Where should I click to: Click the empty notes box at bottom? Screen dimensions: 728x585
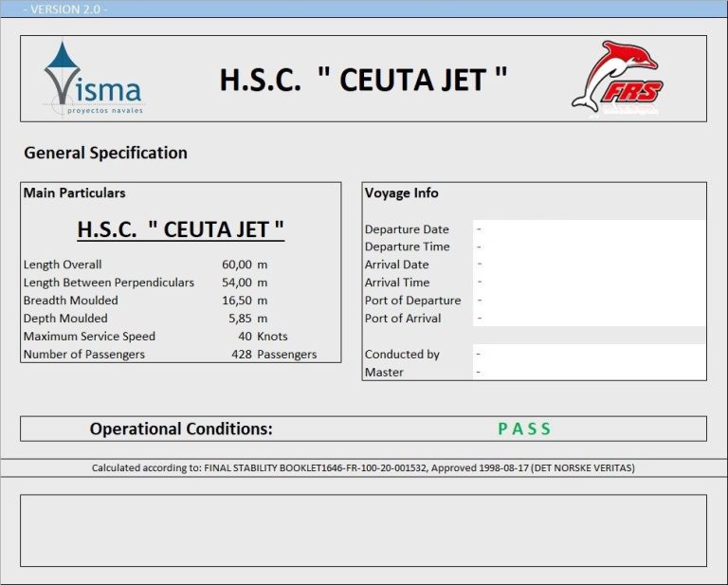click(363, 531)
